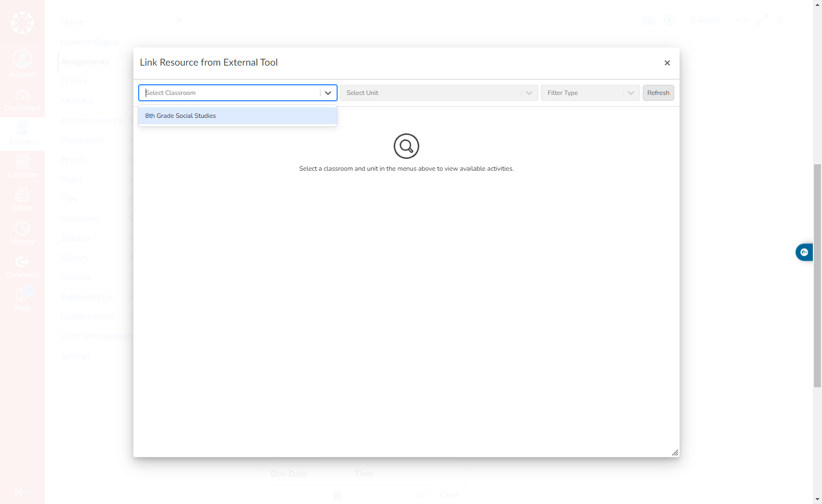The image size is (822, 504).
Task: Open History in global navigation
Action: (22, 234)
